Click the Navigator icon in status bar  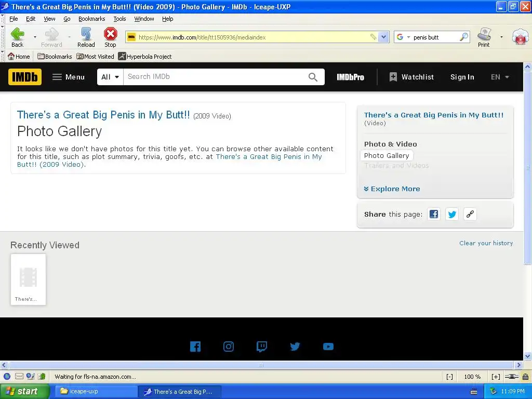[x=7, y=376]
